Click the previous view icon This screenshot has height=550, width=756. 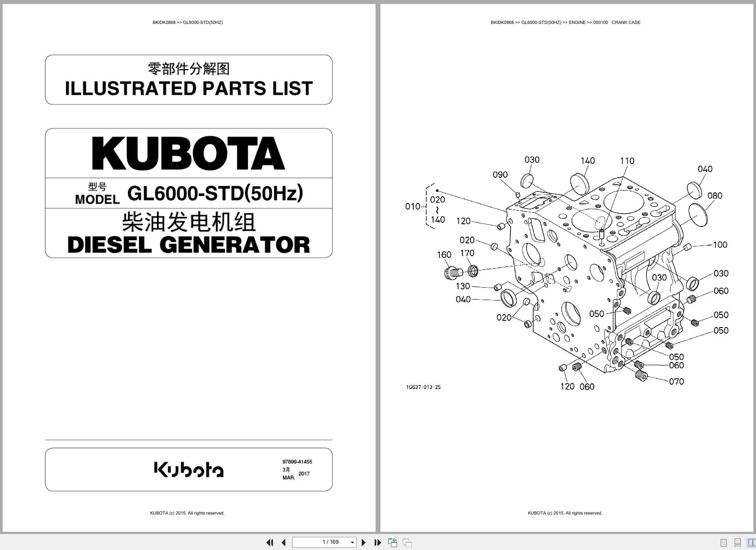click(x=392, y=542)
